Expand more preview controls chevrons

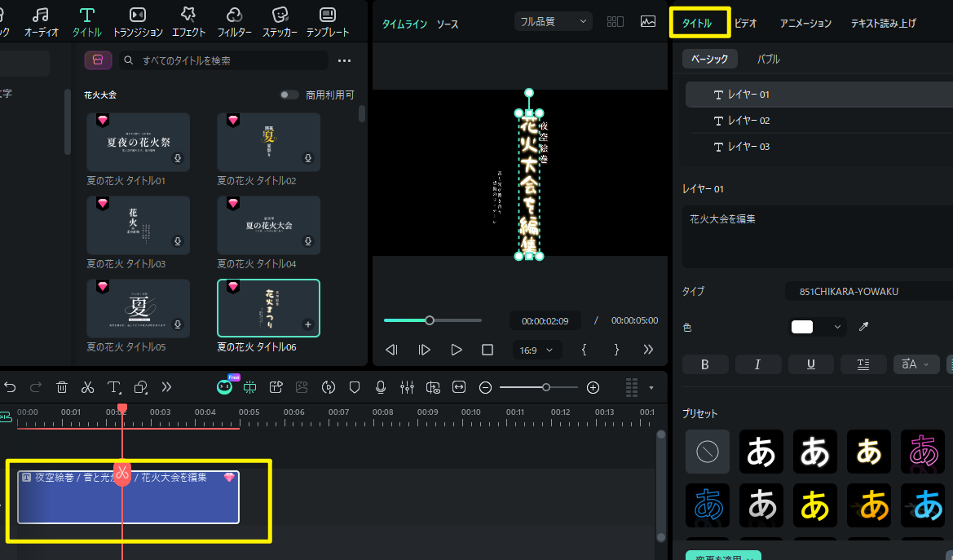click(648, 350)
